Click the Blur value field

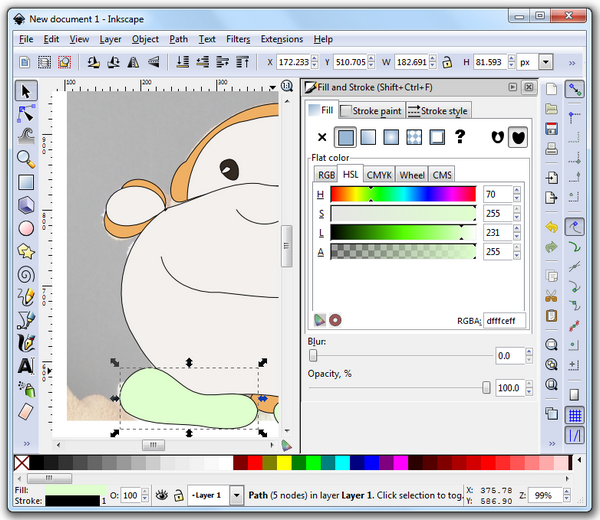[509, 356]
